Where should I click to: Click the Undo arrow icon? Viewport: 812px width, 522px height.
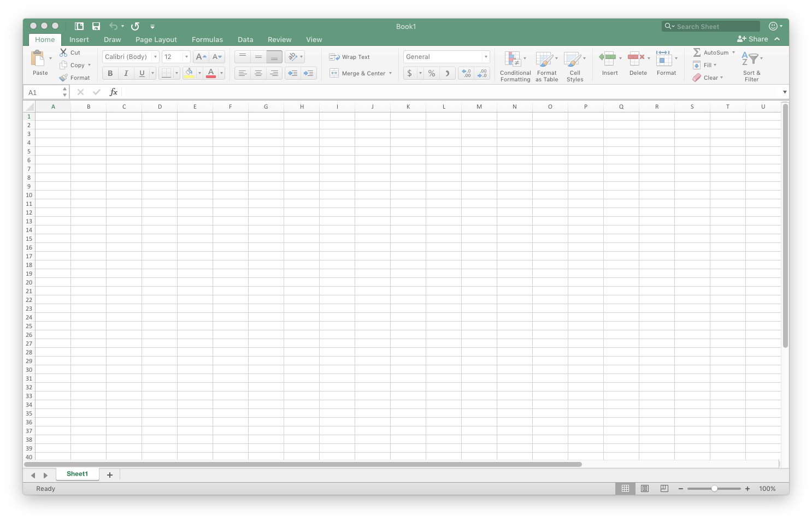pos(113,26)
